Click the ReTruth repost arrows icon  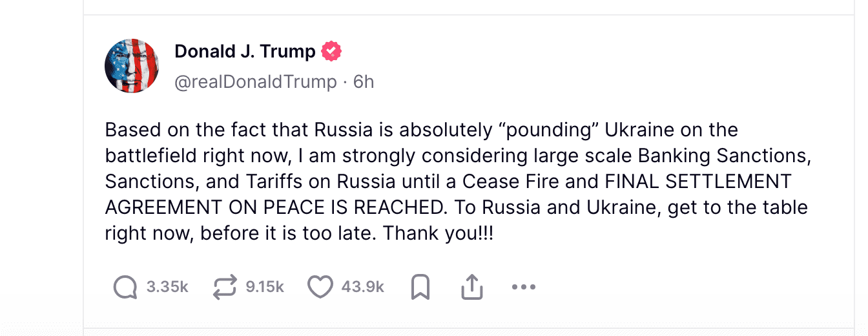point(225,287)
